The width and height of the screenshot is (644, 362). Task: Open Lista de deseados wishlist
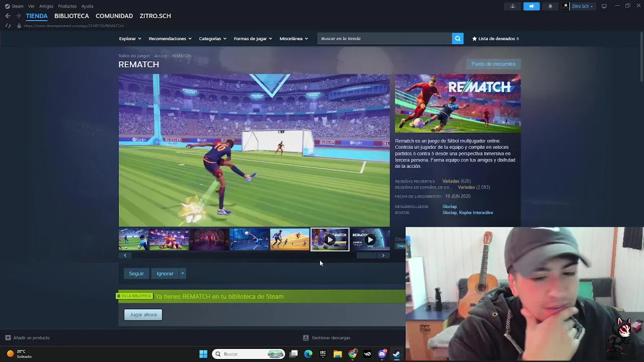click(496, 39)
